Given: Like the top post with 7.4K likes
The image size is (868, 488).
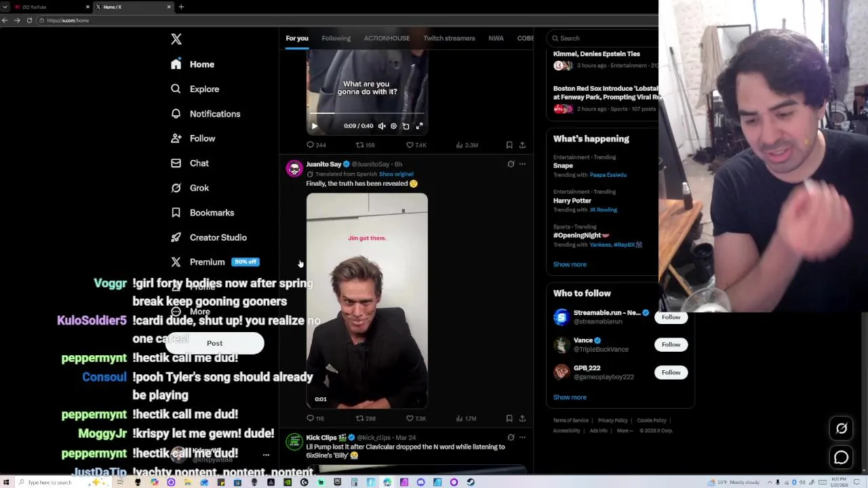Looking at the screenshot, I should (416, 145).
